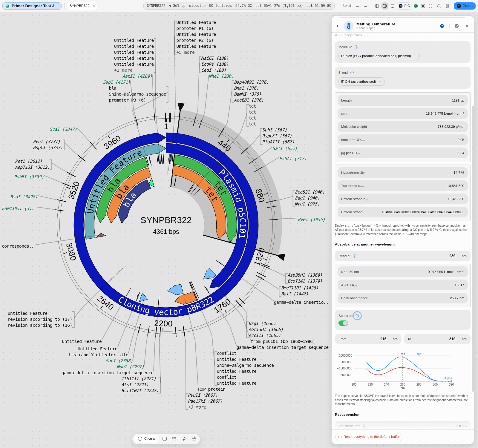Expand the '+3 more' enzyme labels
Screen dimensions: 478x448
(197, 407)
